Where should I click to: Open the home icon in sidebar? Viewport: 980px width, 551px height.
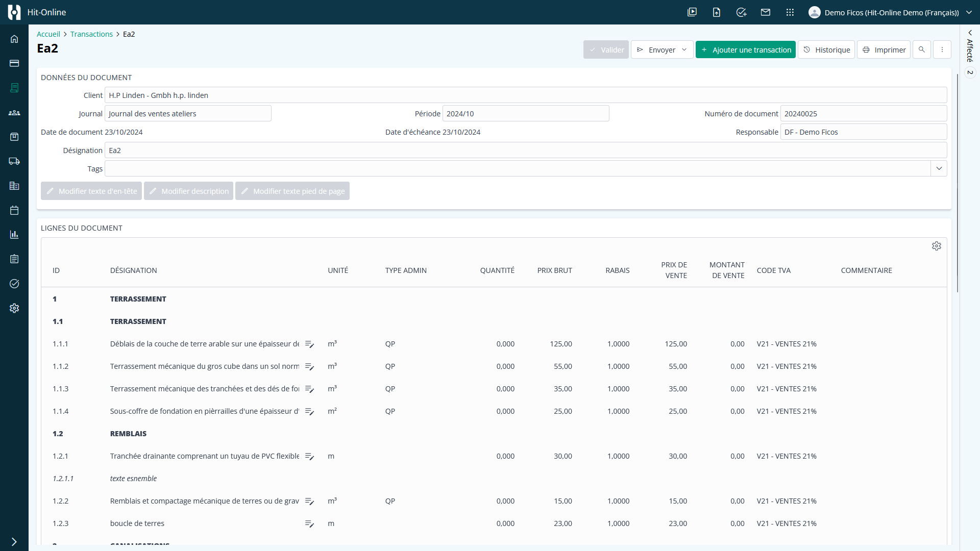(14, 39)
